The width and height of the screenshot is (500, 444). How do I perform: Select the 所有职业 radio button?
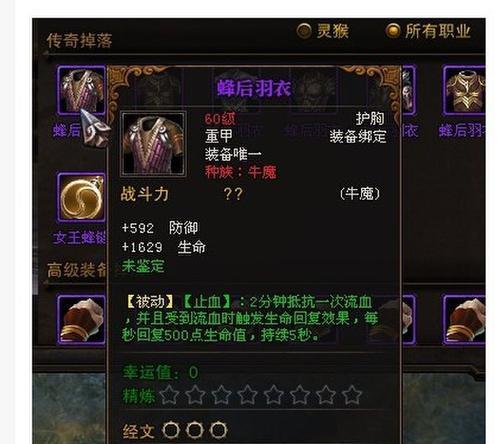point(393,31)
